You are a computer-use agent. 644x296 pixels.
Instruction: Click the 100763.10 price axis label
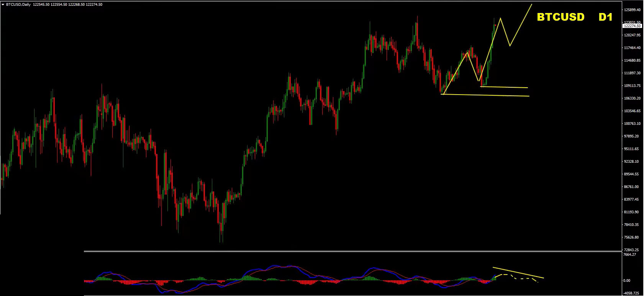click(632, 124)
